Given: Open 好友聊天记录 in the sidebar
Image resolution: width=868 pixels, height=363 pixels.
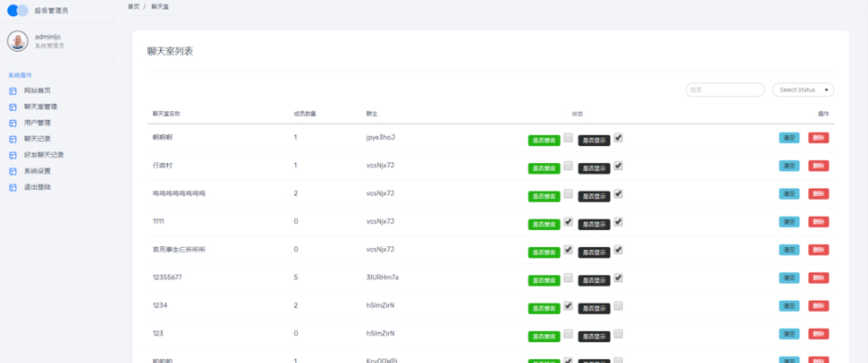Looking at the screenshot, I should coord(43,155).
